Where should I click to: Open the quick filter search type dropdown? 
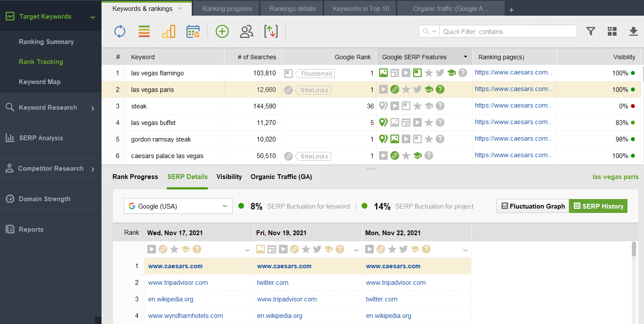click(x=430, y=31)
